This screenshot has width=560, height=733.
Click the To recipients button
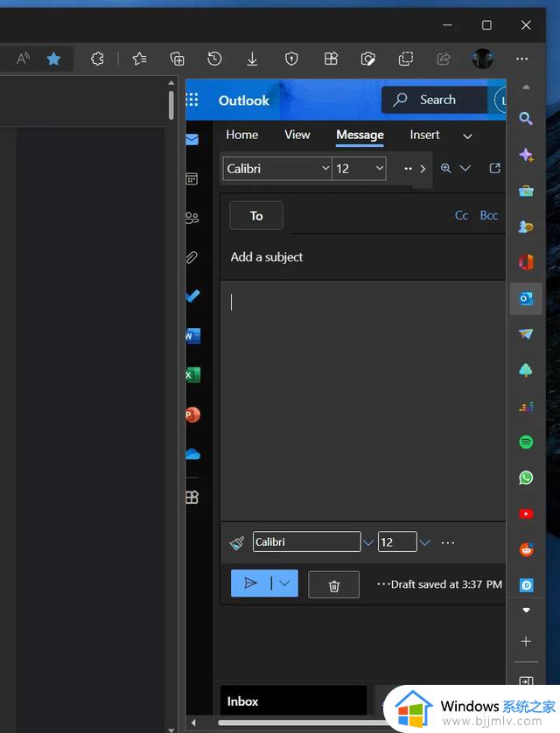point(256,215)
